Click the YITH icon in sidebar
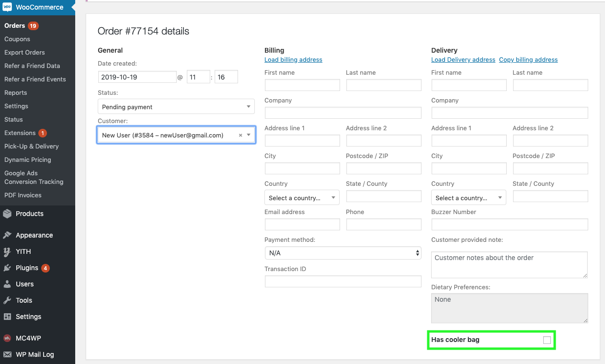The height and width of the screenshot is (364, 605). click(7, 251)
